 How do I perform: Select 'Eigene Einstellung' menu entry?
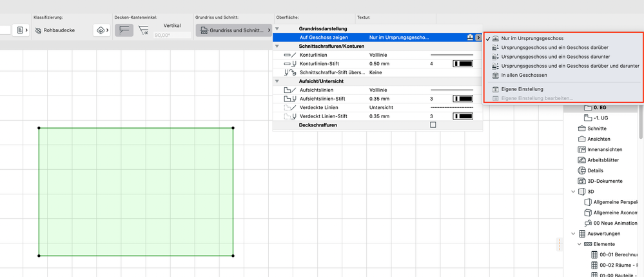[522, 88]
